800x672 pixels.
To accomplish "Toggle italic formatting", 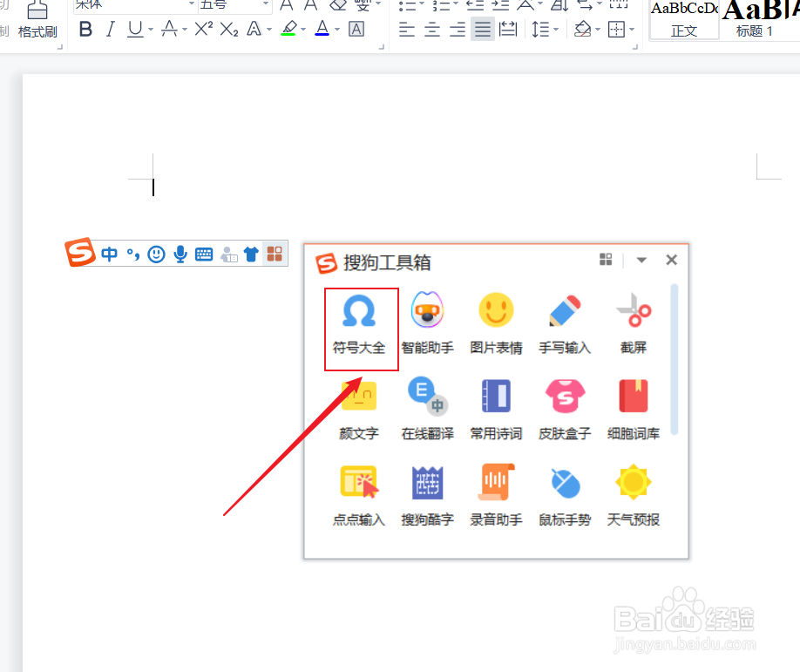I will click(x=110, y=30).
